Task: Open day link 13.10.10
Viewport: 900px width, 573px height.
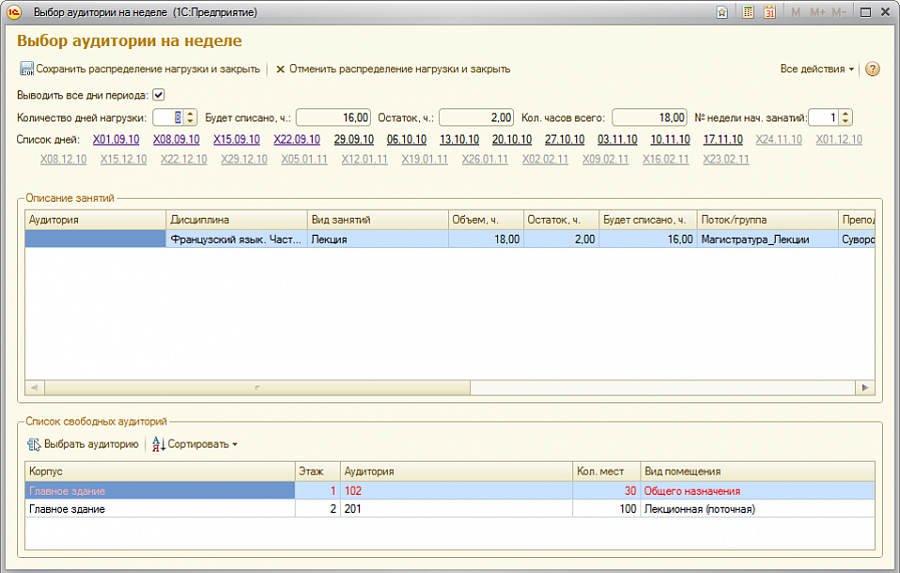Action: coord(459,140)
